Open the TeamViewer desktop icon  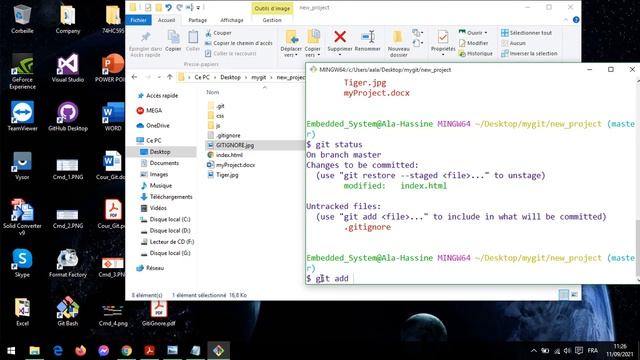click(22, 116)
